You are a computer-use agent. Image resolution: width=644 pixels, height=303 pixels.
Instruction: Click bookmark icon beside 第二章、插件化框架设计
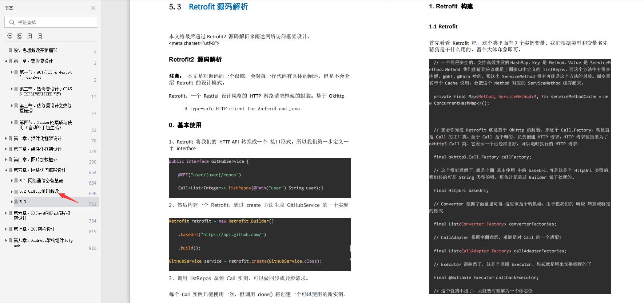coord(10,138)
